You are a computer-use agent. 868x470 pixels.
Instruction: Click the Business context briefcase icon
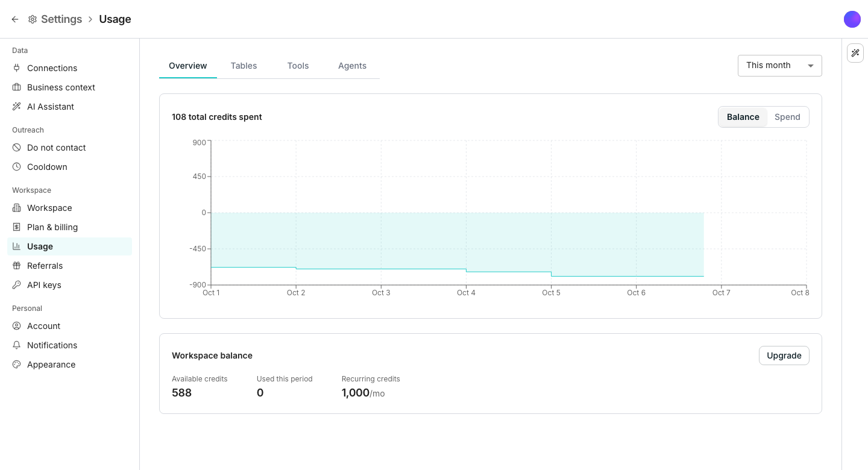point(16,87)
